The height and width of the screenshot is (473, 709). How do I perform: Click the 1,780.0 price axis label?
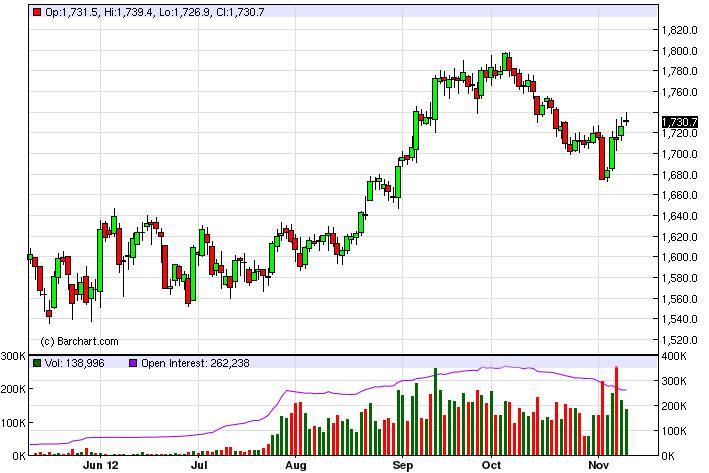click(680, 71)
